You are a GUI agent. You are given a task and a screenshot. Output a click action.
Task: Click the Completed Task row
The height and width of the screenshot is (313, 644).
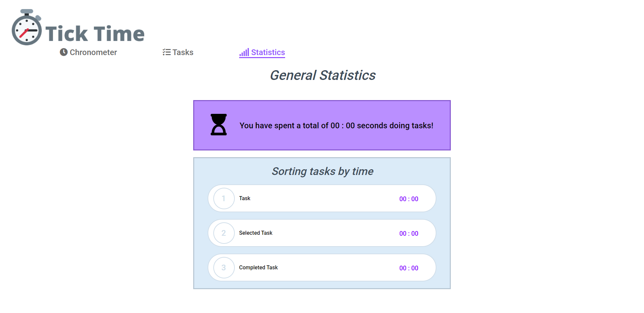258,267
